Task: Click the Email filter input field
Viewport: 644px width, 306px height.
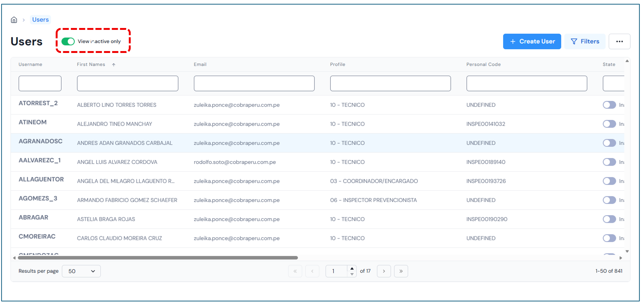Action: (254, 84)
